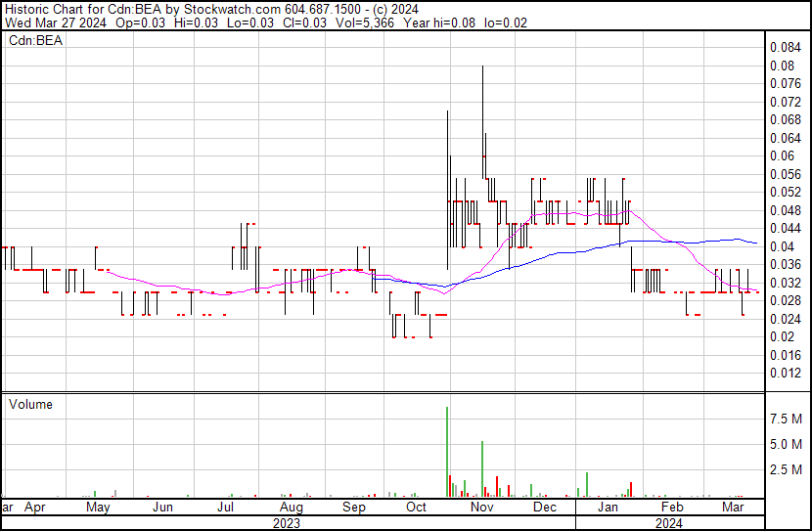The height and width of the screenshot is (531, 812).
Task: Click the 0.02 price axis label
Action: tap(782, 337)
